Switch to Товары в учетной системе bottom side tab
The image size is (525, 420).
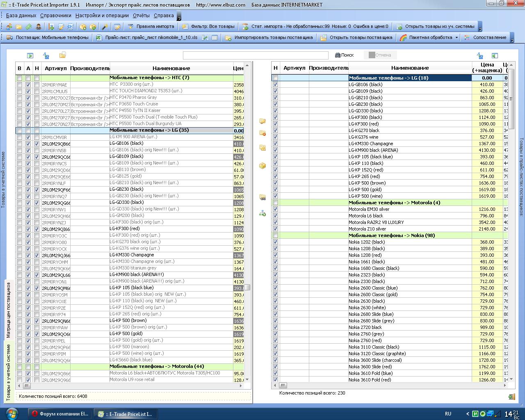(x=8, y=372)
